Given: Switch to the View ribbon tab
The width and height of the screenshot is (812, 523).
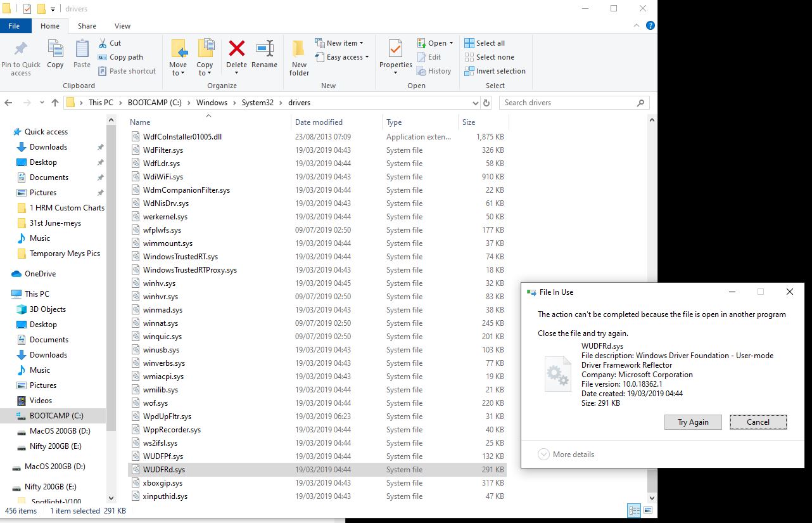Looking at the screenshot, I should [x=122, y=26].
